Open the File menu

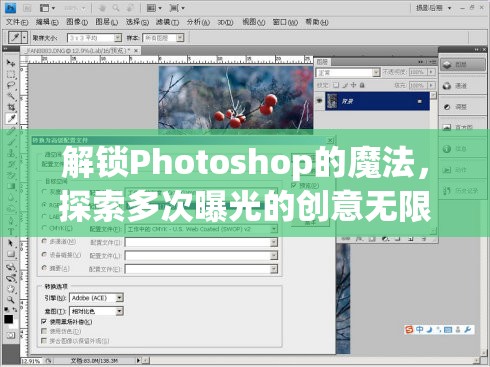(x=17, y=22)
